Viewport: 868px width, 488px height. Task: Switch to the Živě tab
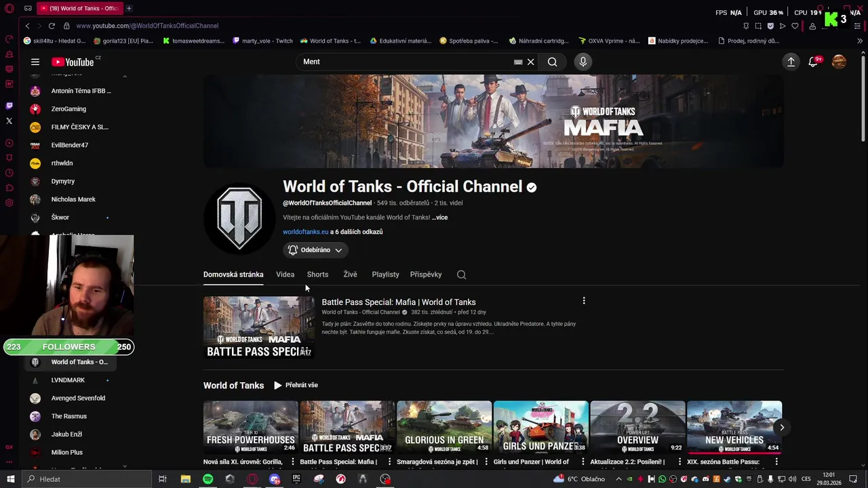coord(350,274)
